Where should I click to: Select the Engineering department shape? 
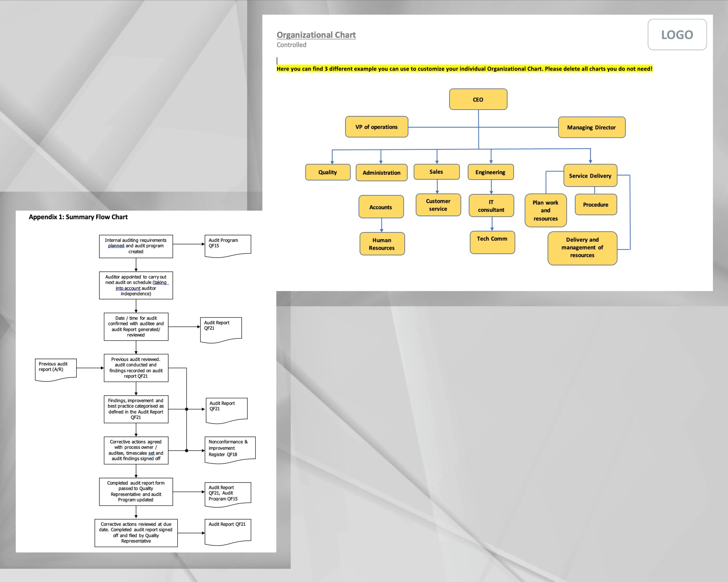(490, 172)
